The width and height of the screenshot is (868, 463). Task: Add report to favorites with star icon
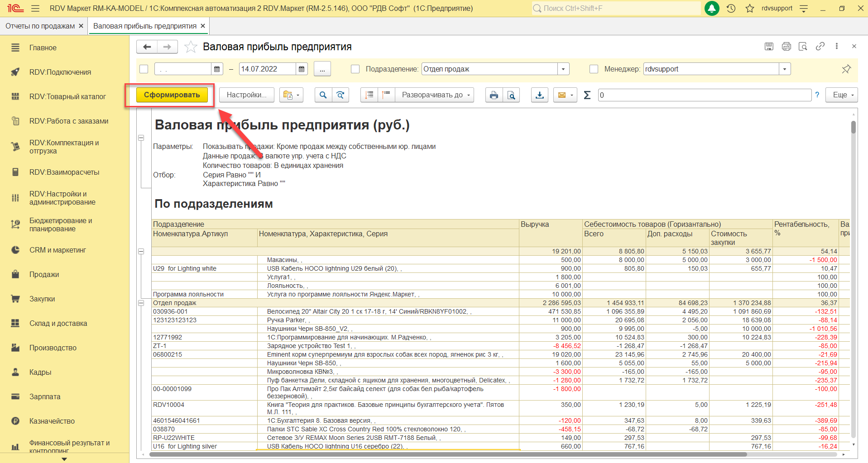tap(191, 47)
